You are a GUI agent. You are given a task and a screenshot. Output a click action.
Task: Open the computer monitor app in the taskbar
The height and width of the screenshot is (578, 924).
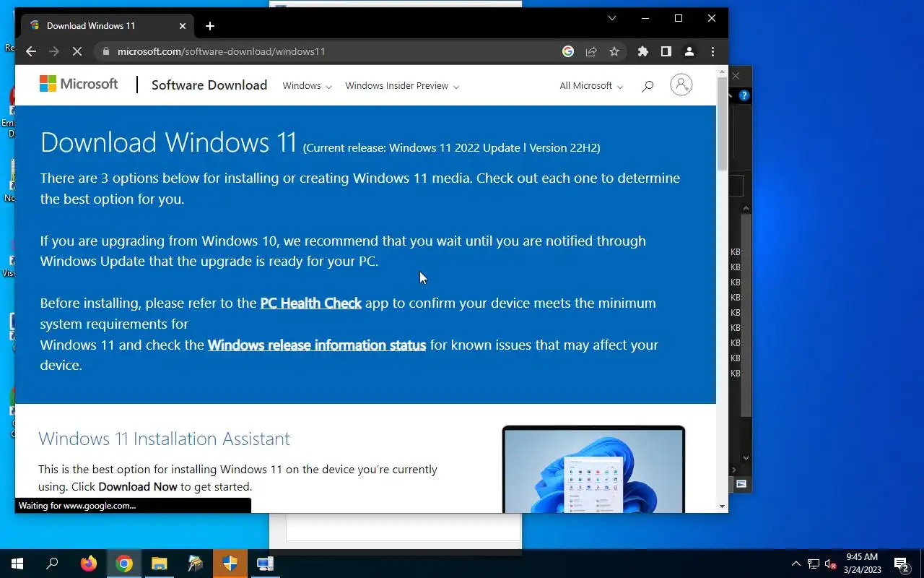tap(266, 564)
